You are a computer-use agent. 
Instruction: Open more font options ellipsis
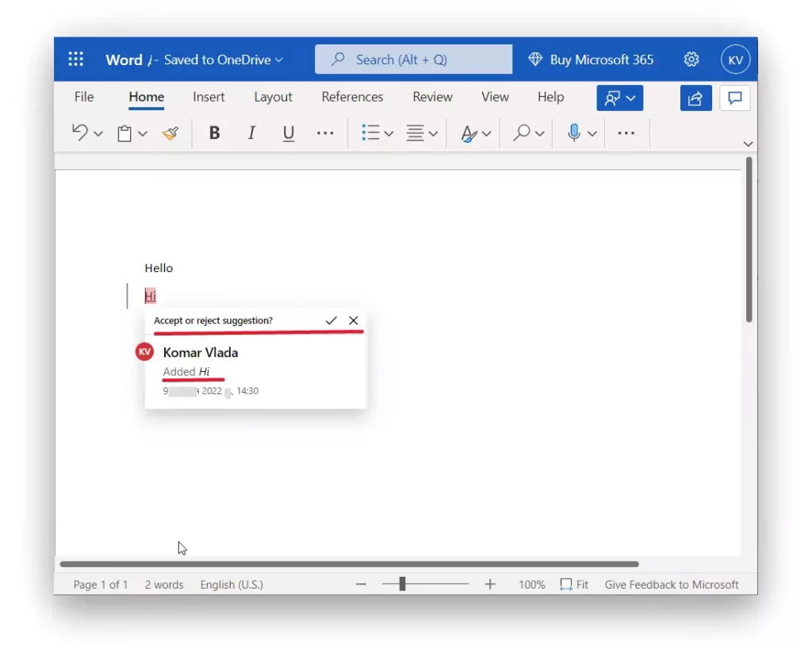pyautogui.click(x=325, y=133)
